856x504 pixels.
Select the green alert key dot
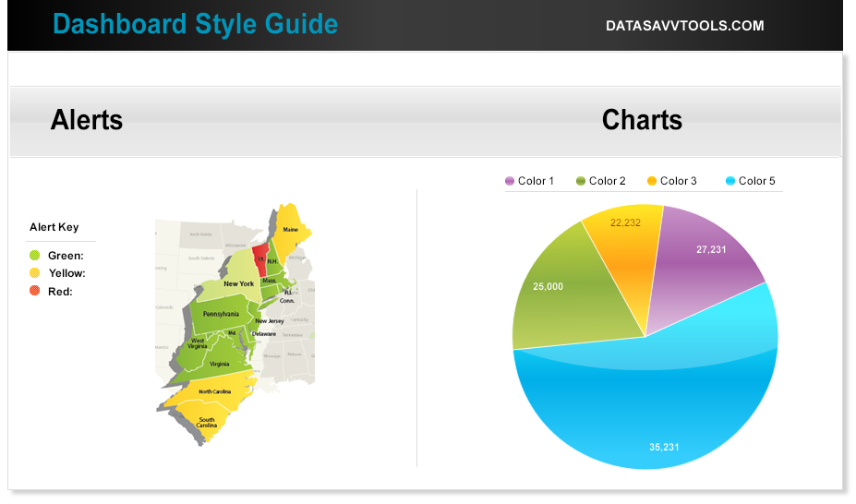[x=34, y=256]
